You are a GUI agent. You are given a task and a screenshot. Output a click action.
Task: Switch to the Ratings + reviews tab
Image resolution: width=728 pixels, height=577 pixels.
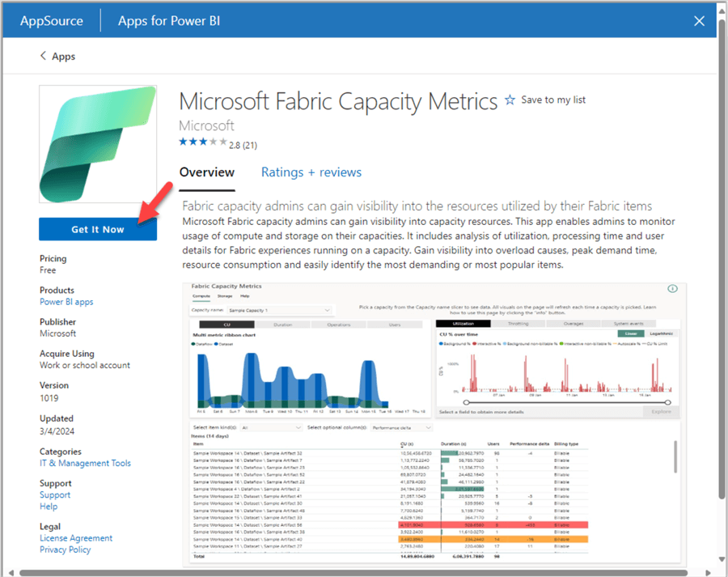(311, 172)
